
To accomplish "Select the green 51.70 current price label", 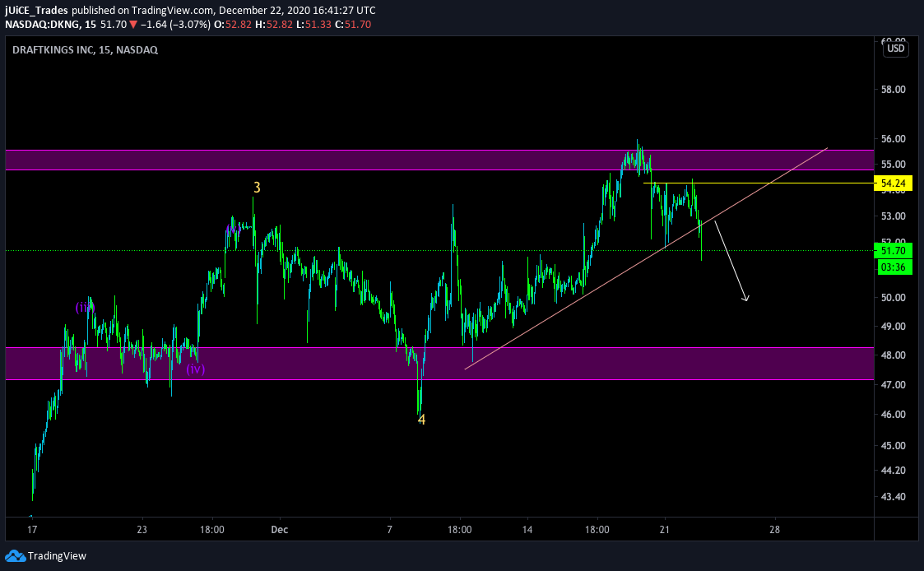I will click(894, 251).
